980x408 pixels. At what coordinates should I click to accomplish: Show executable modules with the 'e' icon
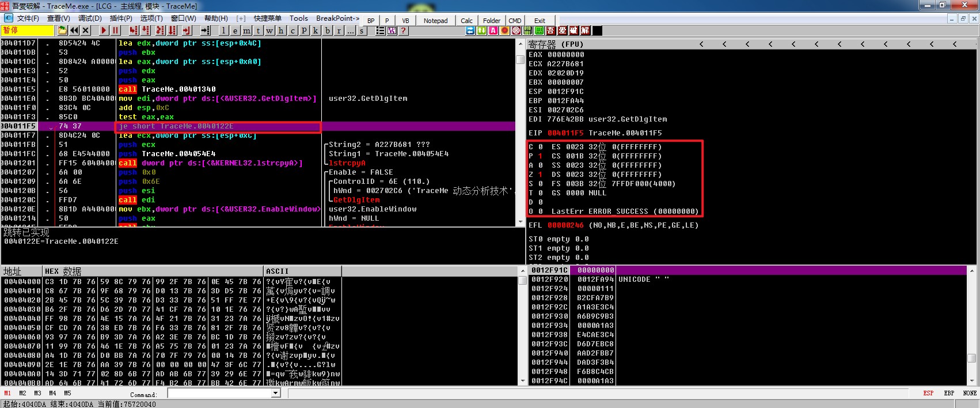tap(235, 31)
